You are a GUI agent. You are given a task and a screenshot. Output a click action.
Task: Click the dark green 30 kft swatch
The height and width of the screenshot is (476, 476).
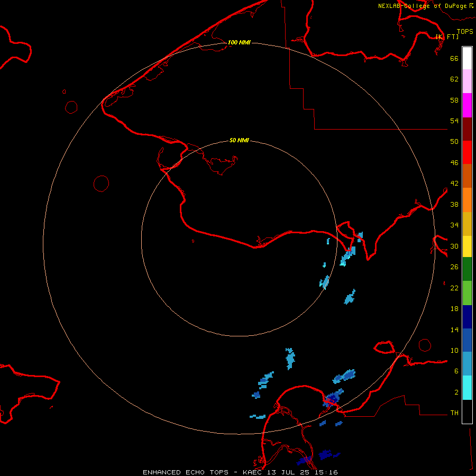467,269
